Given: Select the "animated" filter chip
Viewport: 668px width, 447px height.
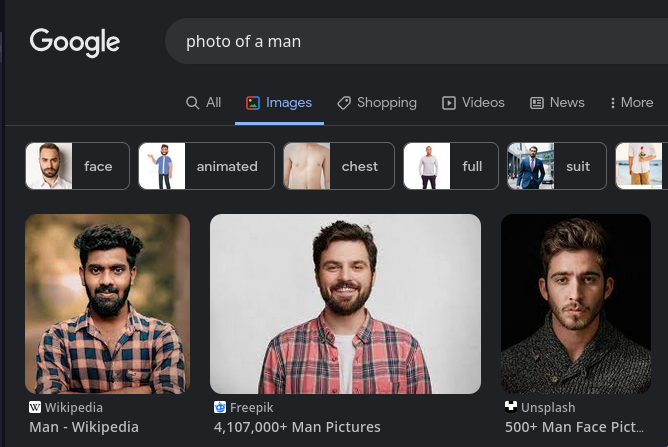Looking at the screenshot, I should (x=205, y=166).
